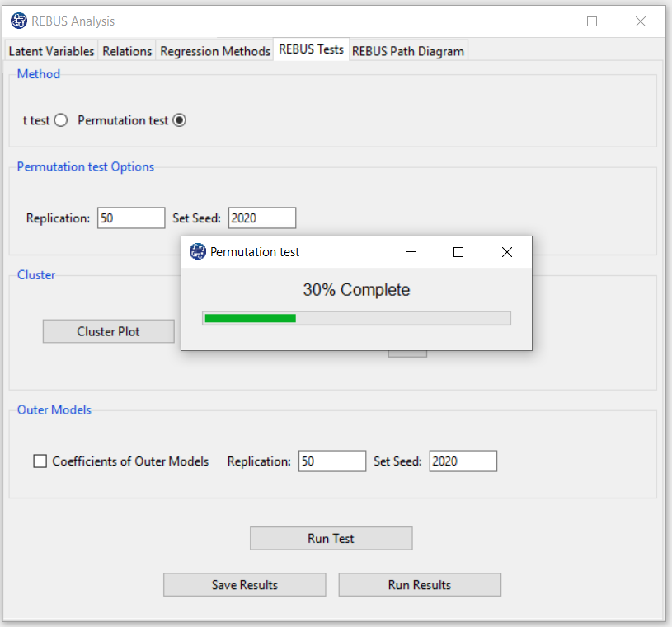Switch to the Latent Variables tab
This screenshot has width=672, height=627.
(51, 51)
